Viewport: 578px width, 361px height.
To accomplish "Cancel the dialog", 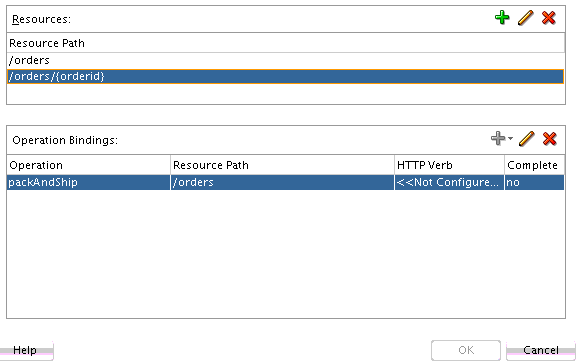I will tap(541, 350).
